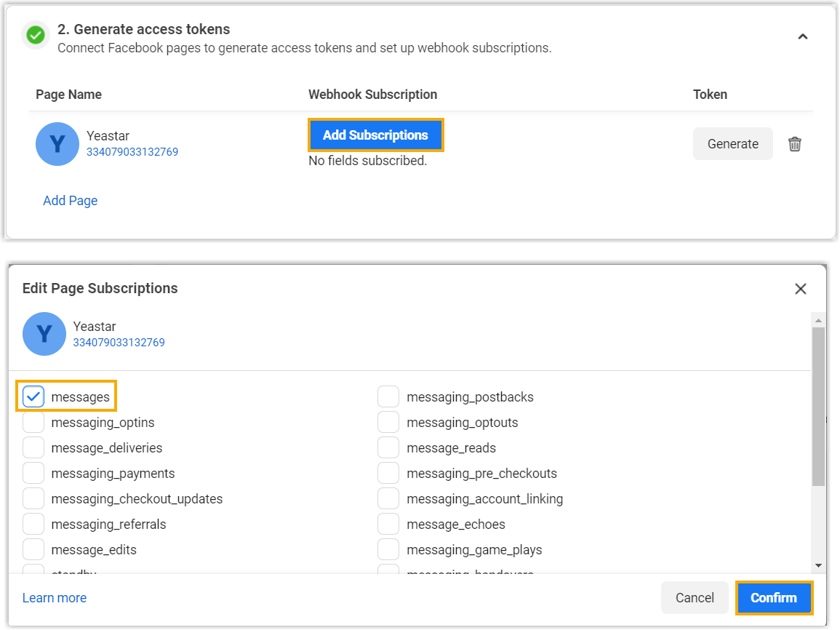Check the message_echoes subscription field

click(388, 525)
